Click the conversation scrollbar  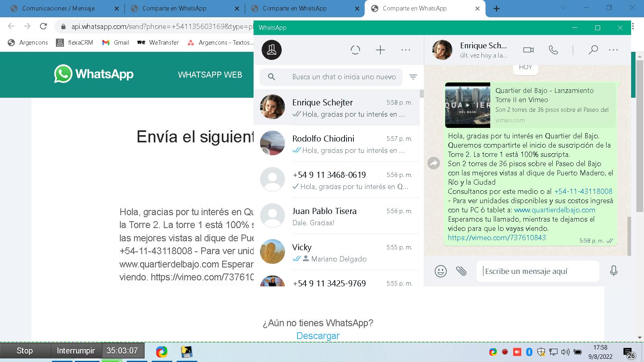pyautogui.click(x=628, y=236)
